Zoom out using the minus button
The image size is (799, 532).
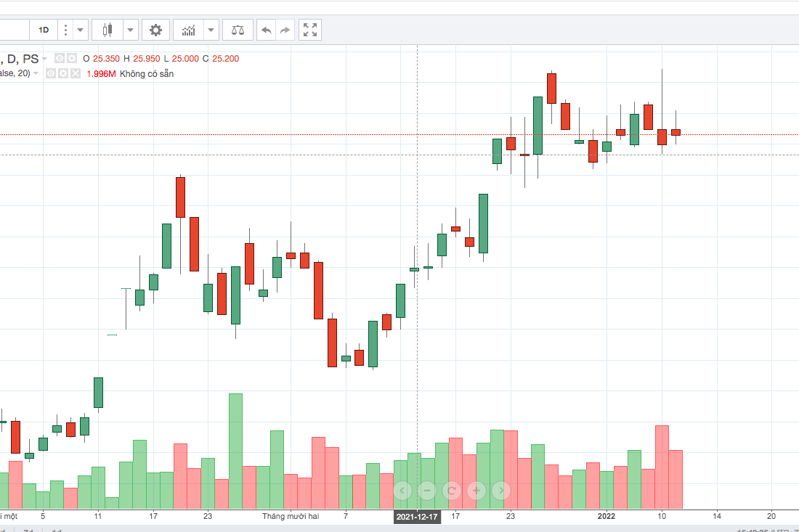click(426, 491)
